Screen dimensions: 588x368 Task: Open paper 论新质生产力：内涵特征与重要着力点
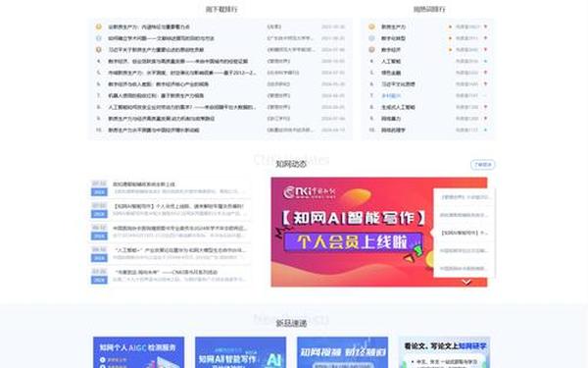pyautogui.click(x=149, y=26)
